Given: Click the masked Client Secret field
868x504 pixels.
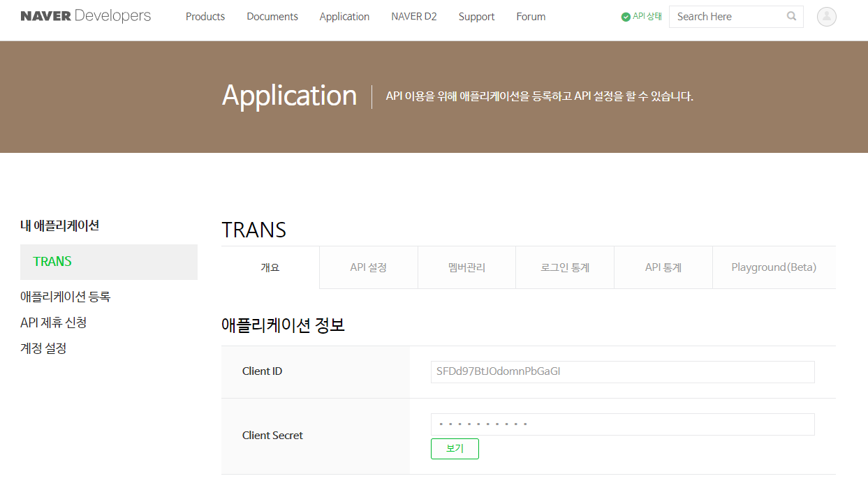Looking at the screenshot, I should 623,424.
